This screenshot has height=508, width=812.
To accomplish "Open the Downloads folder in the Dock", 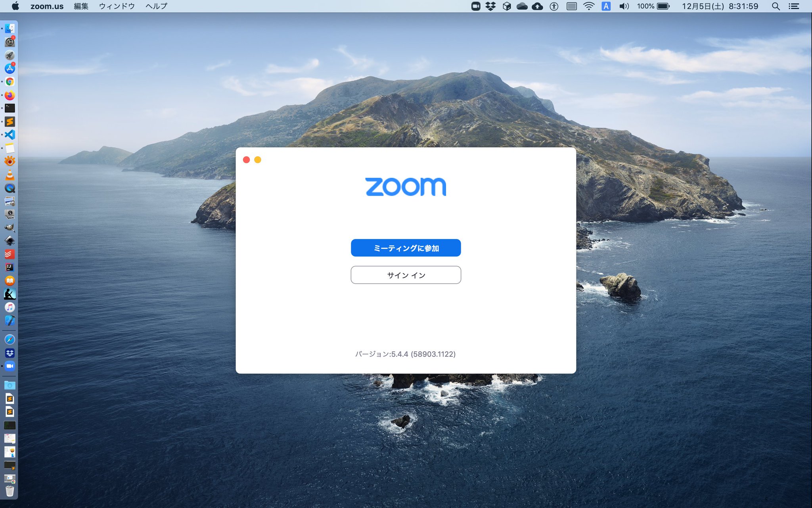I will point(10,385).
